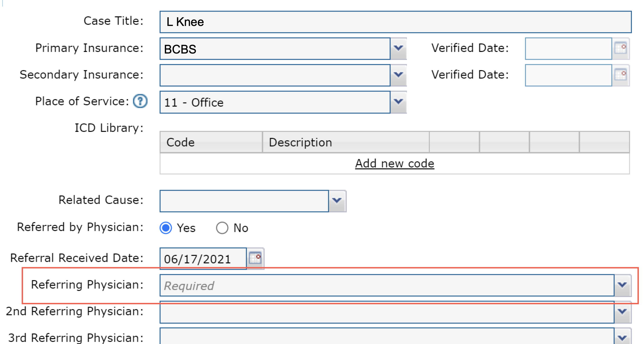Click Add new code link
Screen dimensions: 644x344
pos(395,164)
